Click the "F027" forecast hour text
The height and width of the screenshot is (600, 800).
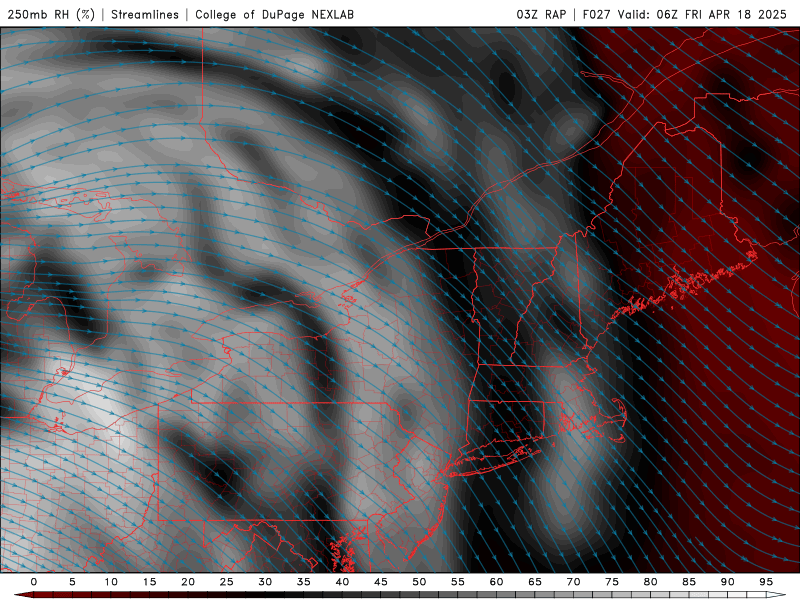[x=596, y=14]
